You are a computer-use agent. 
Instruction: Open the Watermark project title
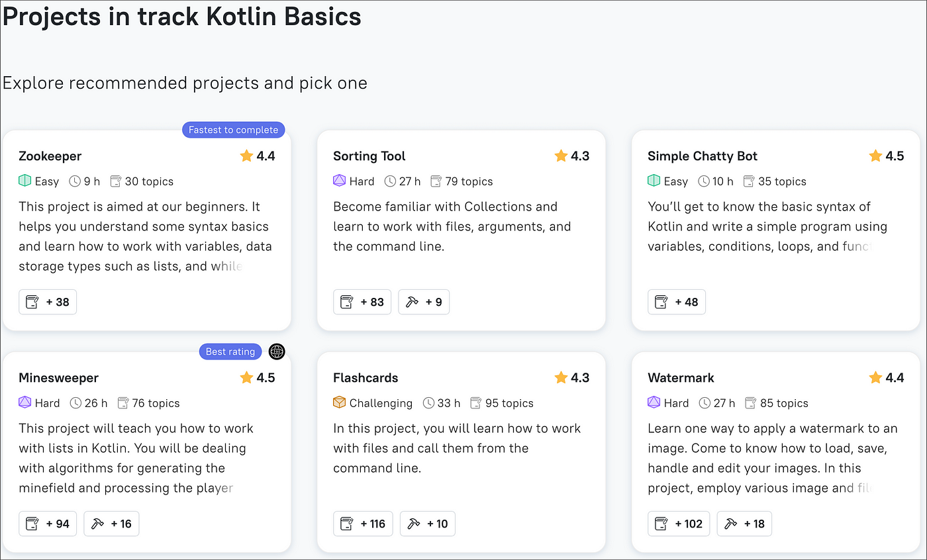(681, 378)
